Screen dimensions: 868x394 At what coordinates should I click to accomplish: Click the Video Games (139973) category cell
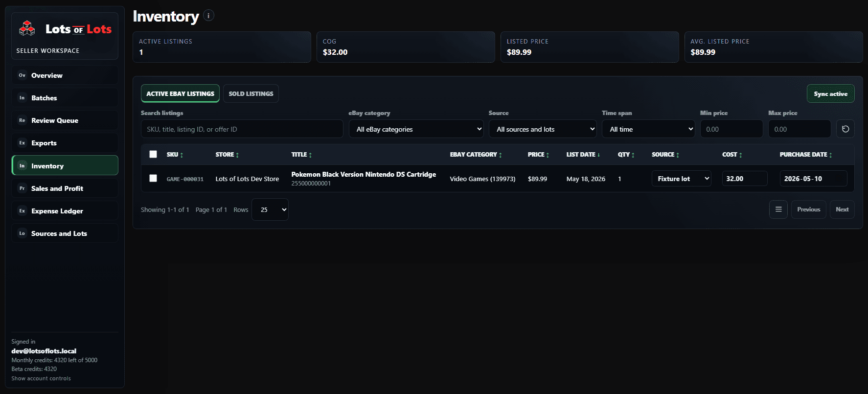pyautogui.click(x=482, y=179)
